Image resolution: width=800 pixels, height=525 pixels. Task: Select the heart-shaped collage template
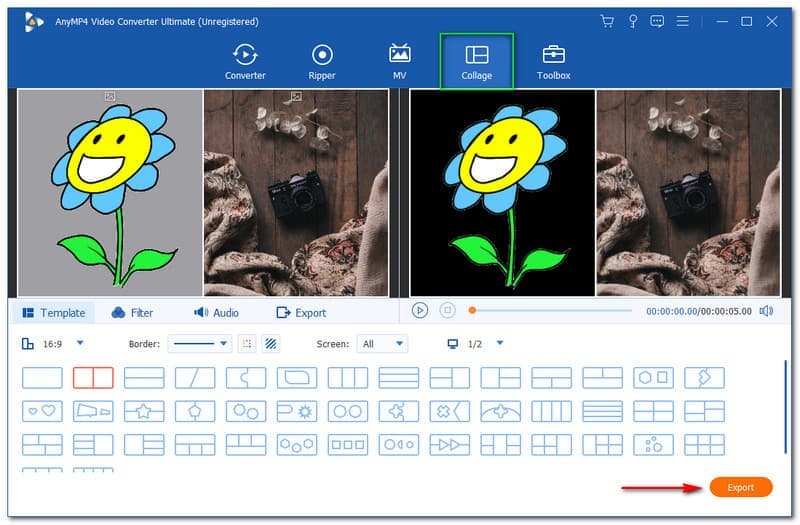(42, 411)
